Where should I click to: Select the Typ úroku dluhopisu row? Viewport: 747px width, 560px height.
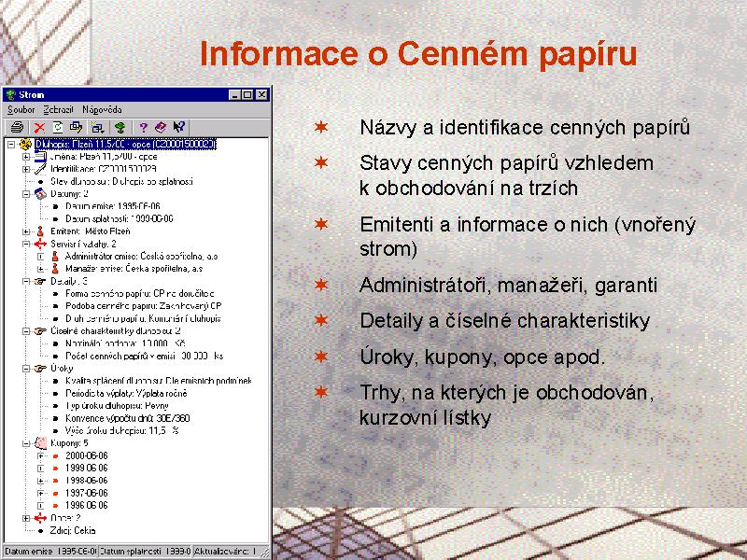coord(118,406)
